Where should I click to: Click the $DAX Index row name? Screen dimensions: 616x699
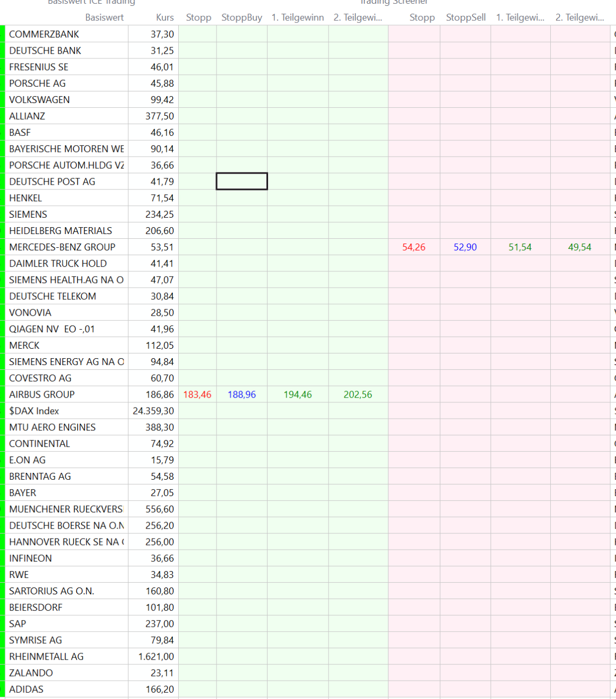tap(34, 411)
